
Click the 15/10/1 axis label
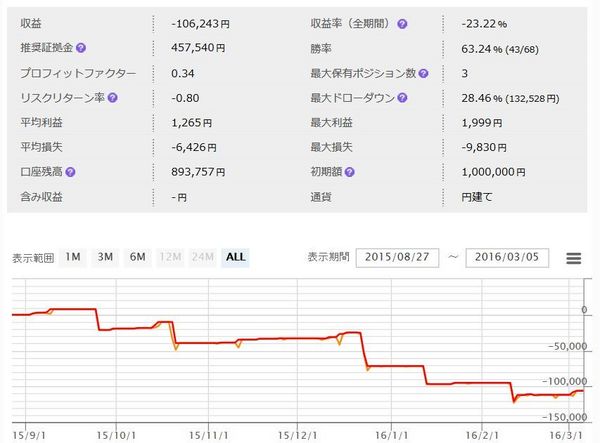click(x=116, y=435)
